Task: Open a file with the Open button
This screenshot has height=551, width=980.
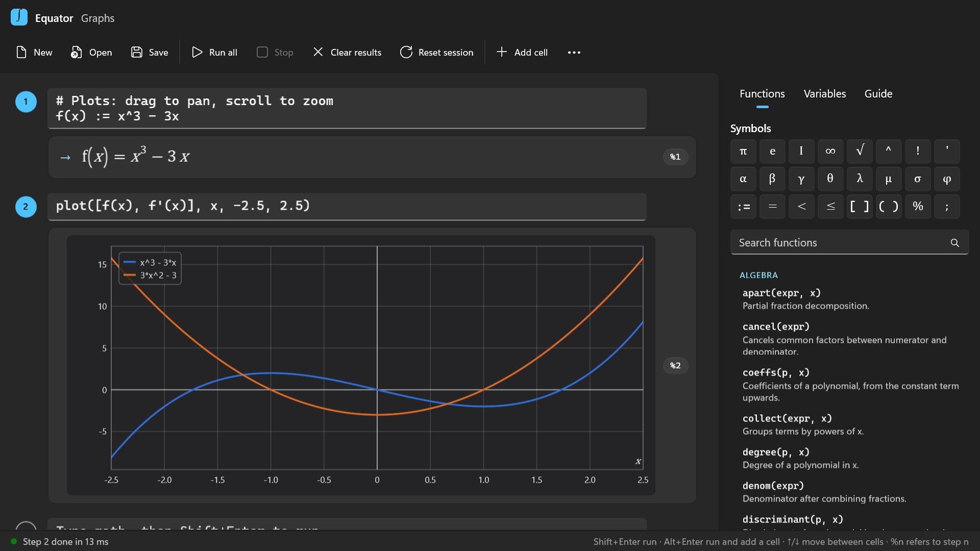Action: (x=91, y=52)
